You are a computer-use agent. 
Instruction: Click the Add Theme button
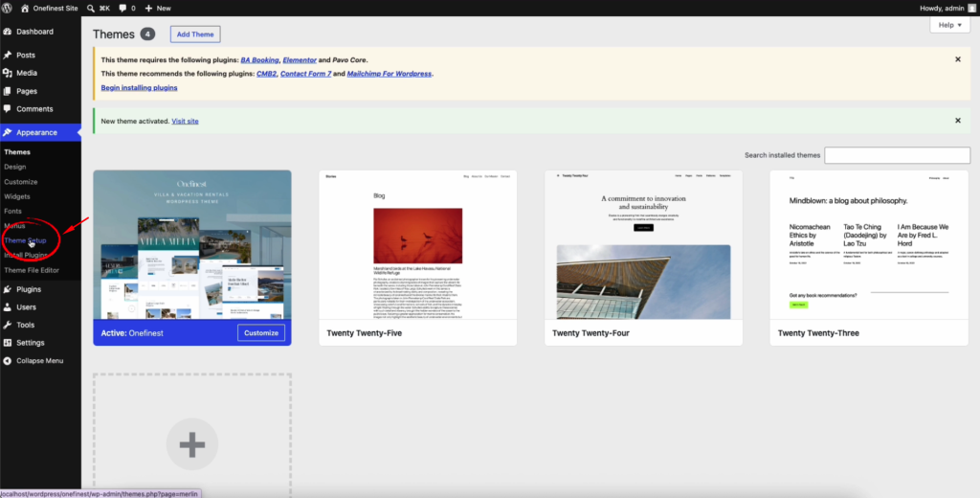coord(195,34)
